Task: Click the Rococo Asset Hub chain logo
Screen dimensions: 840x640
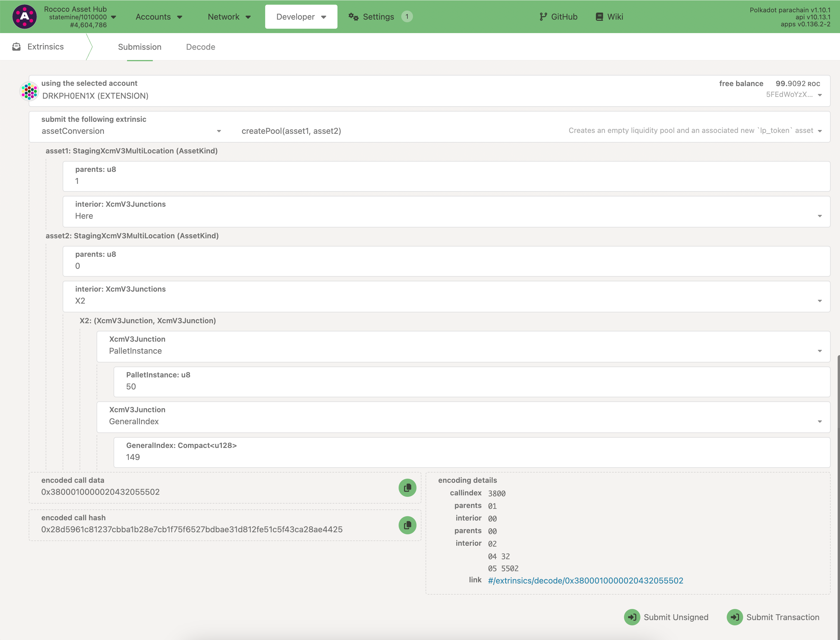Action: pos(24,16)
